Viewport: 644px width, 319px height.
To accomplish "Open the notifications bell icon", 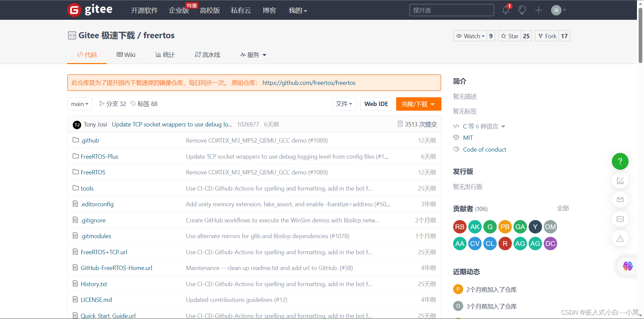I will point(506,10).
